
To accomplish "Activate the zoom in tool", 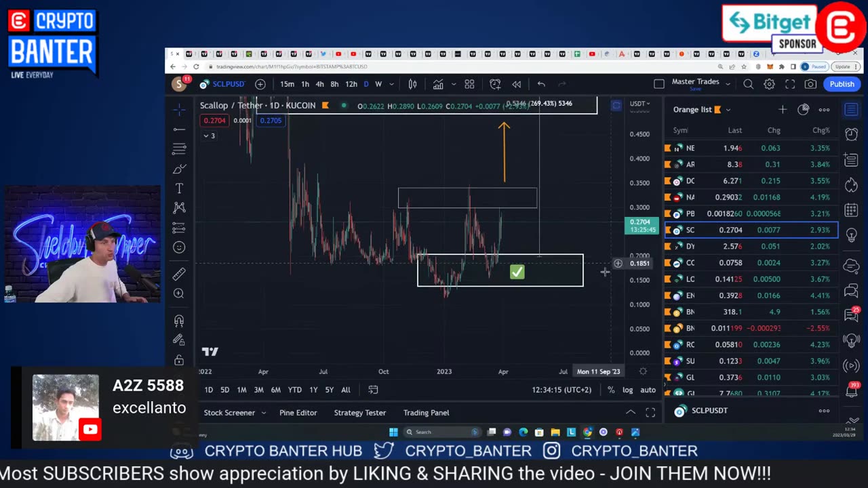I will coord(179,293).
